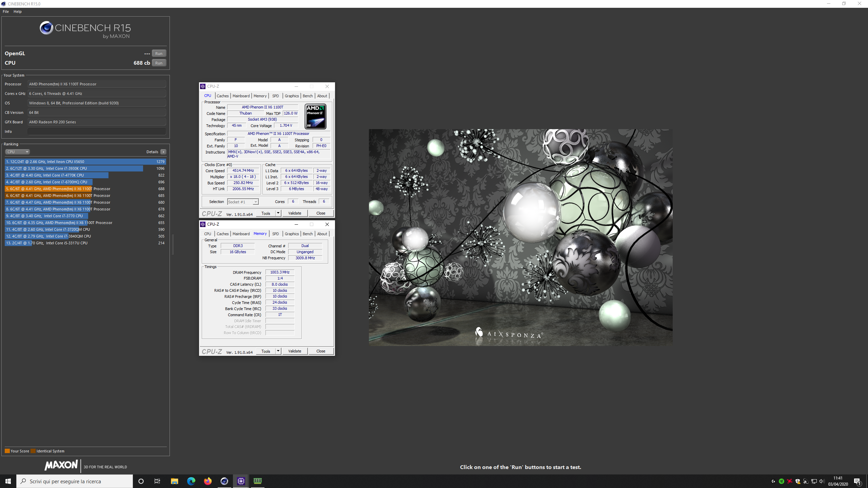Click the rendered spheres preview image
This screenshot has height=488, width=868.
(x=520, y=237)
